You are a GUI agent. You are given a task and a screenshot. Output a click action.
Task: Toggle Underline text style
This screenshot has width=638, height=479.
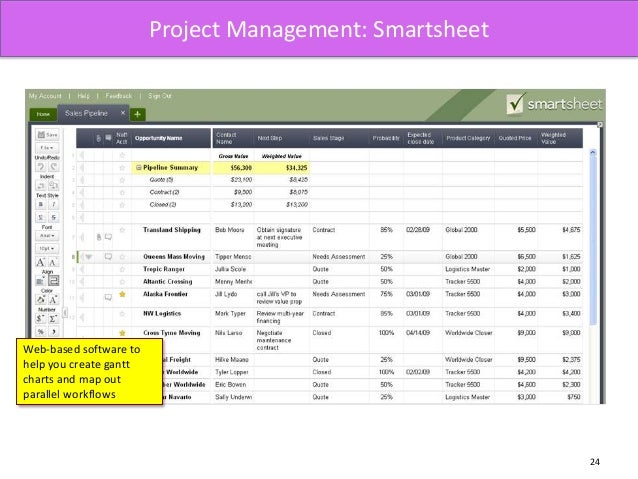click(x=41, y=217)
